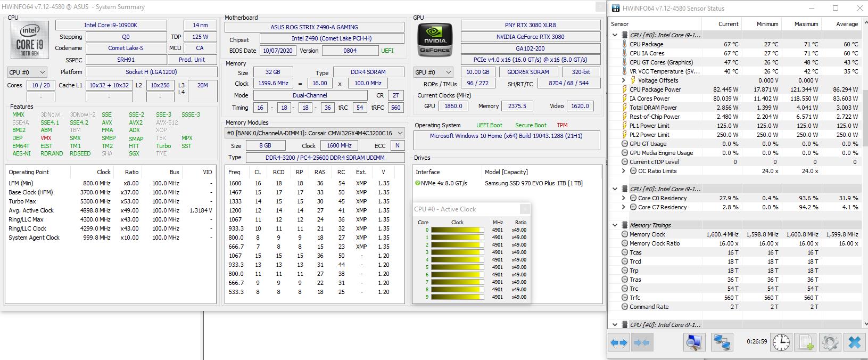Open the sensor summary monitor-magnifier icon
The height and width of the screenshot is (360, 868).
click(694, 342)
